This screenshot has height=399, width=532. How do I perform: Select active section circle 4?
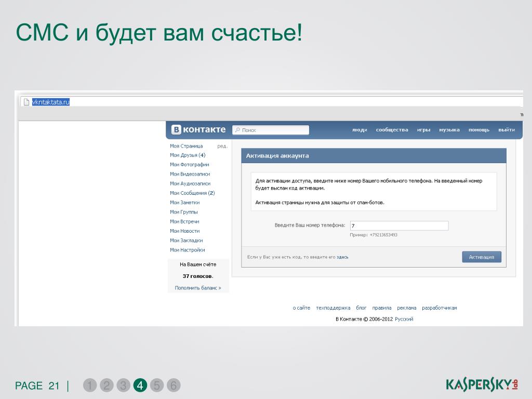tap(140, 385)
